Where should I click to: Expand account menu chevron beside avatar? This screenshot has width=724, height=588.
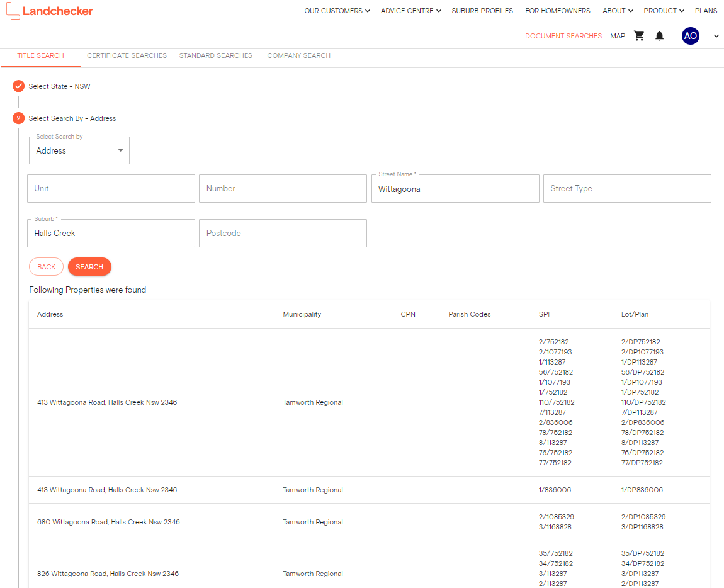(x=716, y=35)
